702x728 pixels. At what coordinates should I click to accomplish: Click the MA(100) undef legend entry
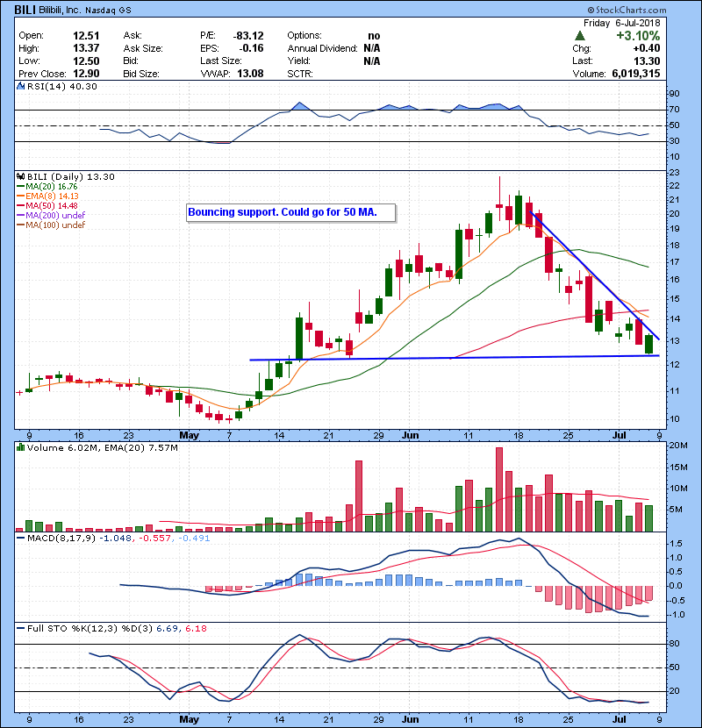coord(51,225)
